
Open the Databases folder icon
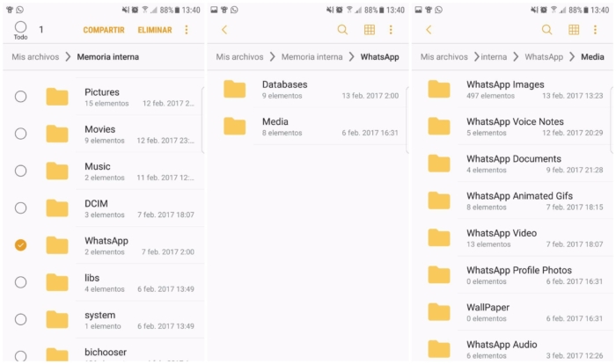pos(234,90)
